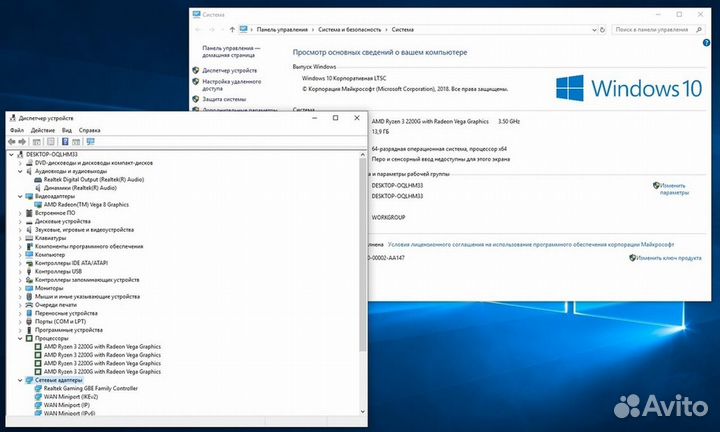720x432 pixels.
Task: Open the Microsoft license agreement terms link
Action: click(531, 245)
